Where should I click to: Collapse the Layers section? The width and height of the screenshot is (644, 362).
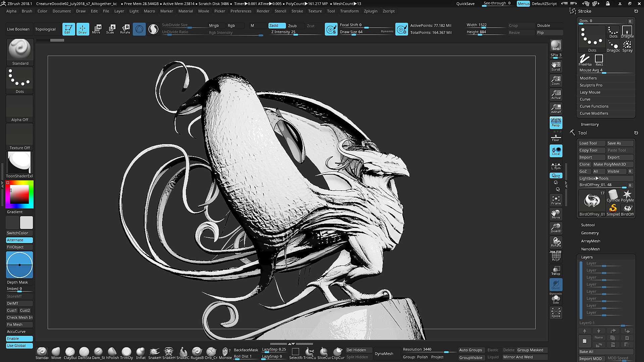587,257
